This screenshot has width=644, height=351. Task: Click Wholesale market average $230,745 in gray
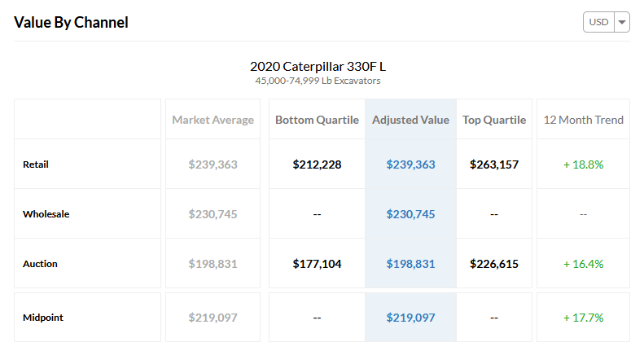point(212,214)
